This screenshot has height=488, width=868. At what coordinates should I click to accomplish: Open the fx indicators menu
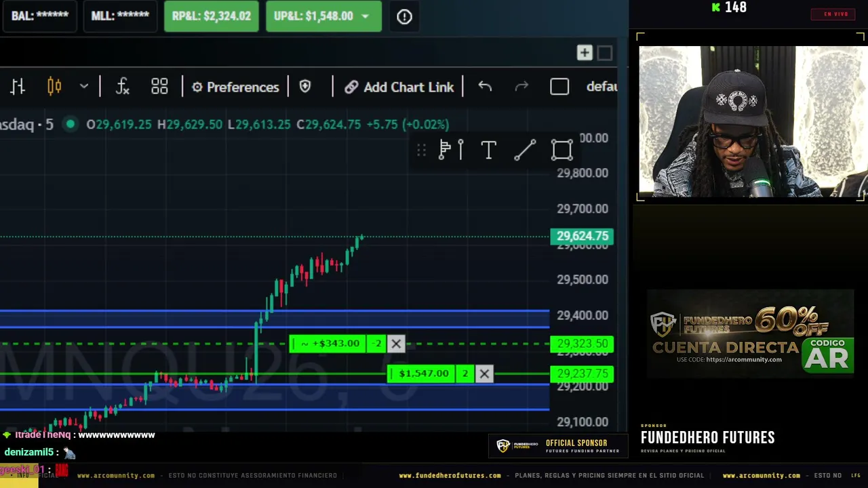pyautogui.click(x=123, y=87)
